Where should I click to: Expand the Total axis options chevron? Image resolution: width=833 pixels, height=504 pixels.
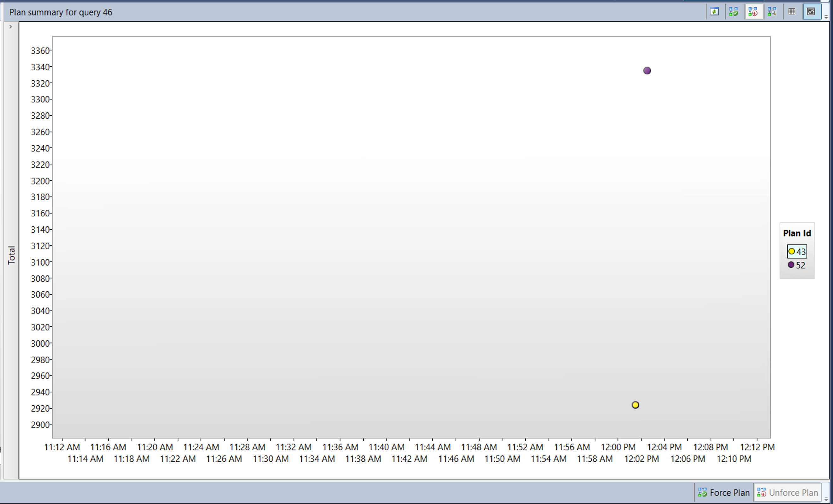click(11, 27)
